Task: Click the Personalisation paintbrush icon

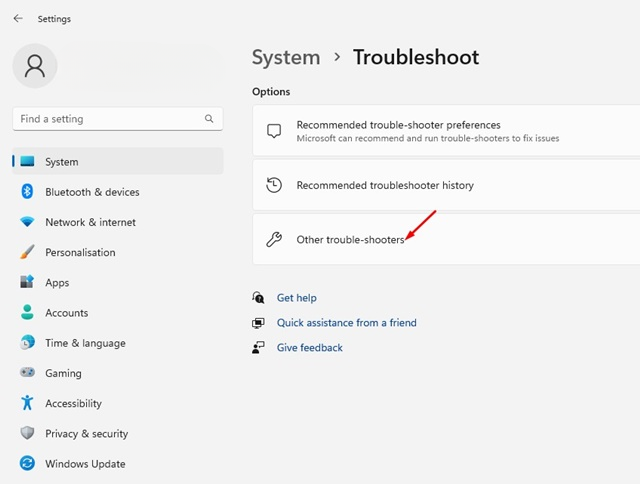Action: point(27,252)
